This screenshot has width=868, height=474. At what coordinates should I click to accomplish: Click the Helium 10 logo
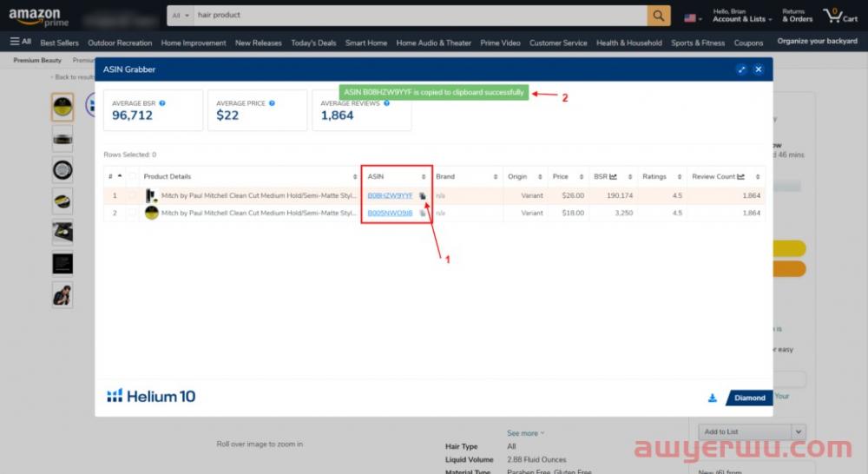coord(151,396)
